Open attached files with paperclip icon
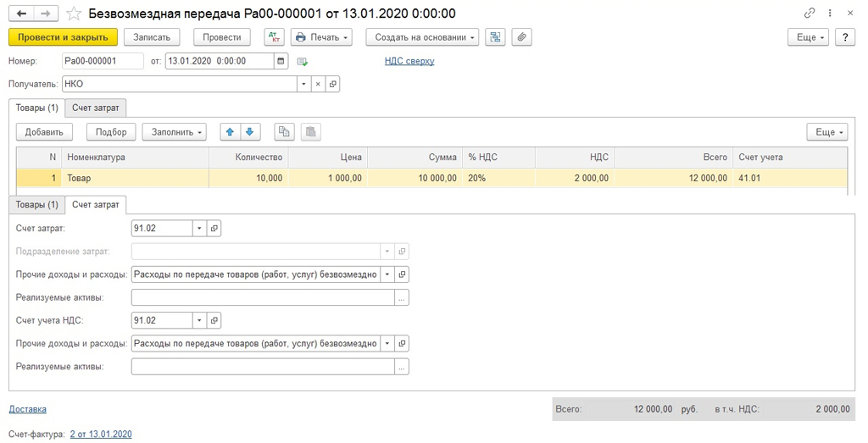This screenshot has width=868, height=443. (521, 37)
